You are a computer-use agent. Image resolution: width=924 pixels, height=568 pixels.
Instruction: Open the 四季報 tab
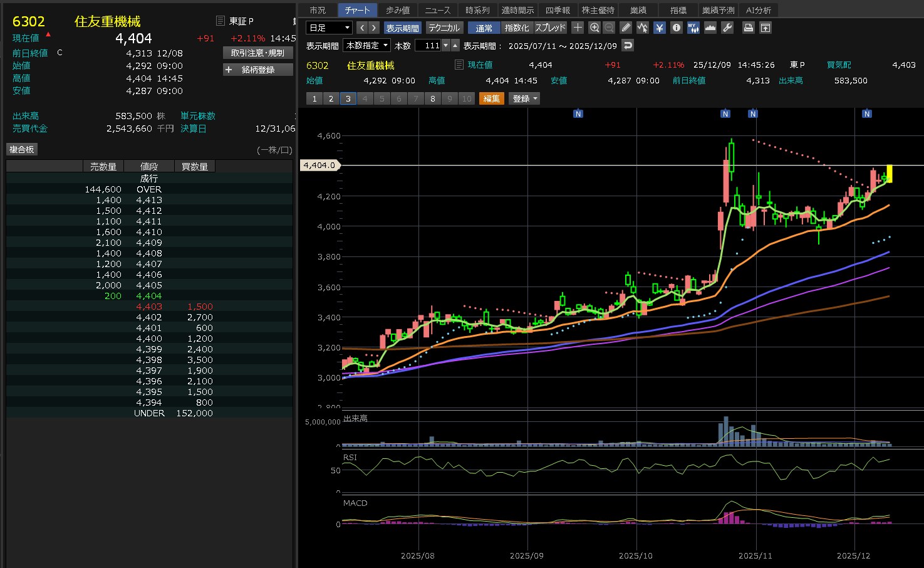558,10
